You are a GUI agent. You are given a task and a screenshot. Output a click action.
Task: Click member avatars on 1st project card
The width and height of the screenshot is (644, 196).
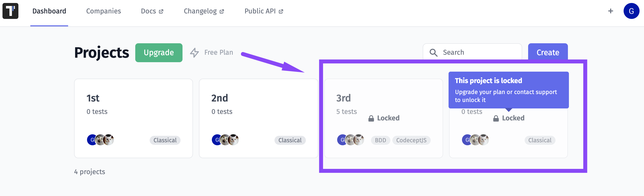pyautogui.click(x=100, y=140)
